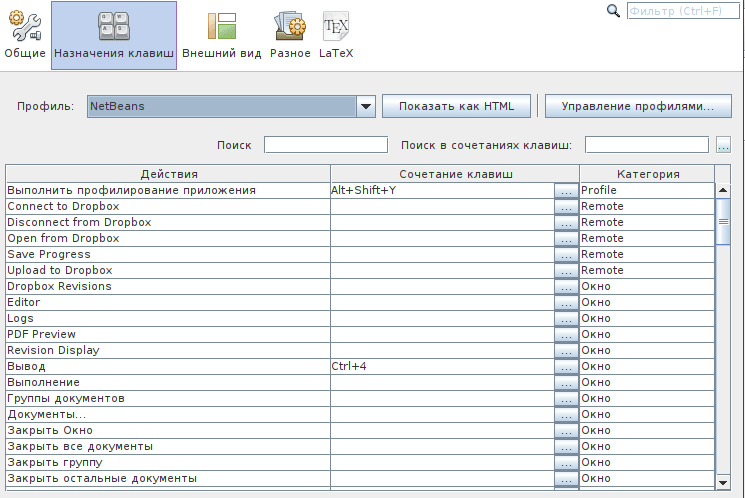Viewport: 745px width, 498px height.
Task: Click the Ctrl+4 shortcut cell
Action: [x=442, y=366]
